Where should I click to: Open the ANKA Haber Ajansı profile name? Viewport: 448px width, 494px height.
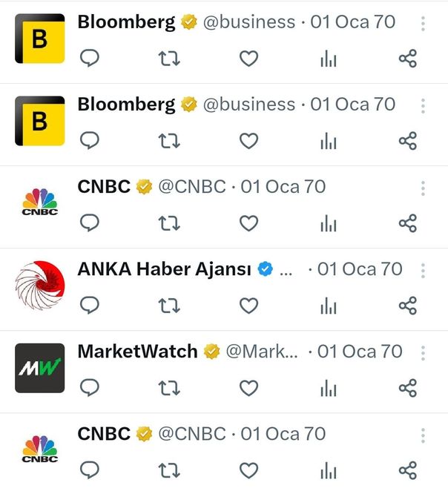(165, 269)
